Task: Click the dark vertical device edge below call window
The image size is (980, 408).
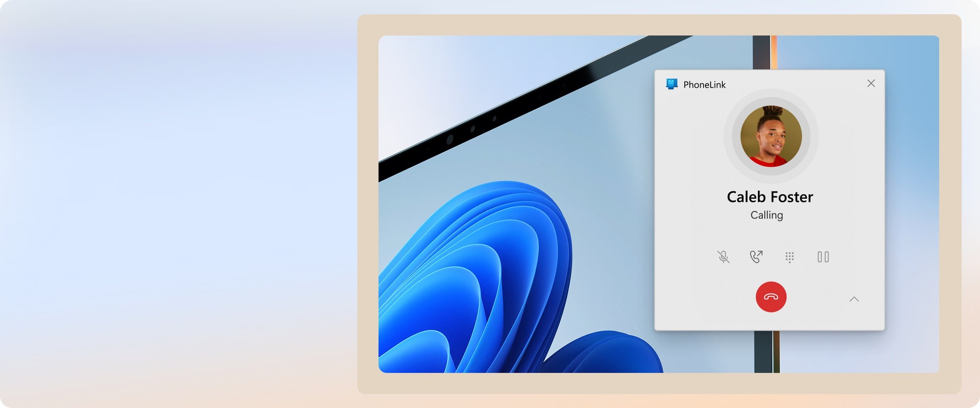Action: coord(763,351)
